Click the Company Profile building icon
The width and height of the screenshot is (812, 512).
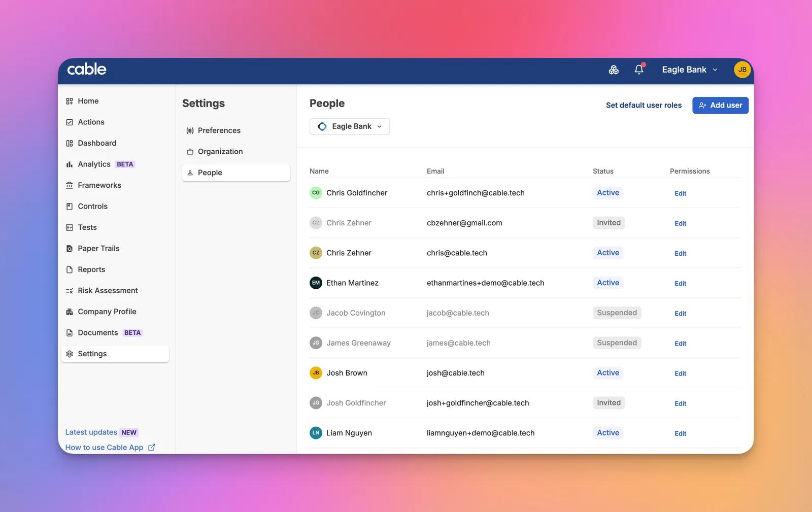coord(70,312)
